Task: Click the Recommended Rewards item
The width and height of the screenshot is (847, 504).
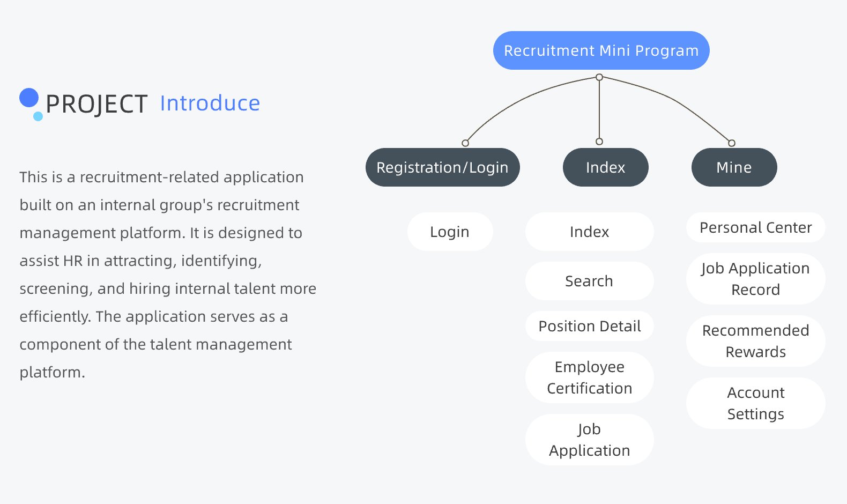Action: coord(755,341)
